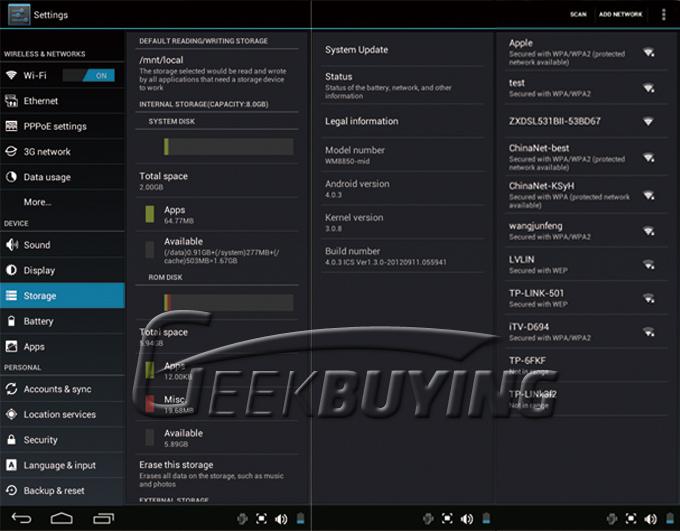
Task: Tap Build number entry
Action: click(402, 256)
